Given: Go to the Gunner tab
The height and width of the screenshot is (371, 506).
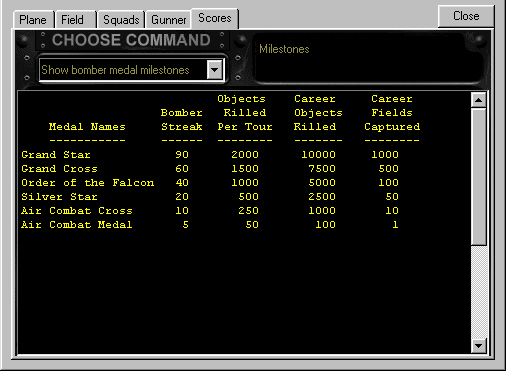Looking at the screenshot, I should (x=169, y=20).
